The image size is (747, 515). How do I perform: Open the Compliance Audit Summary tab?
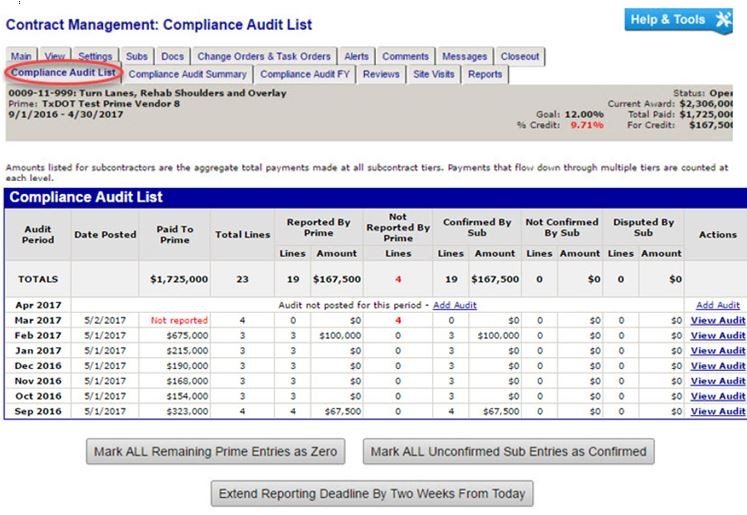187,74
